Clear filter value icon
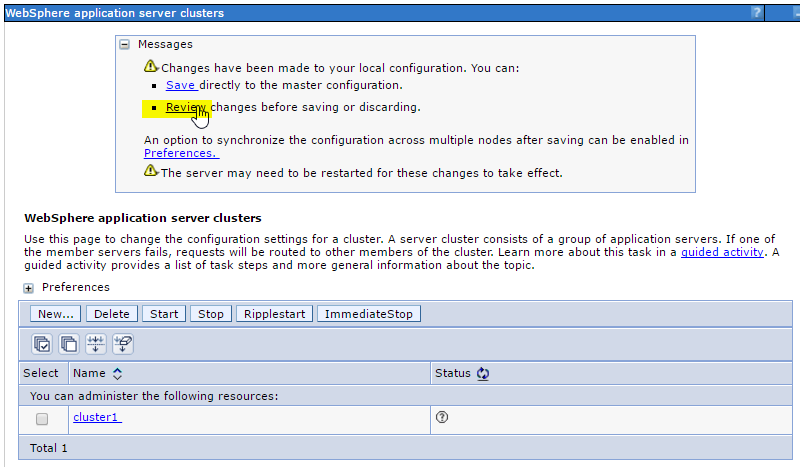Screen dimensions: 800x467 coord(123,344)
